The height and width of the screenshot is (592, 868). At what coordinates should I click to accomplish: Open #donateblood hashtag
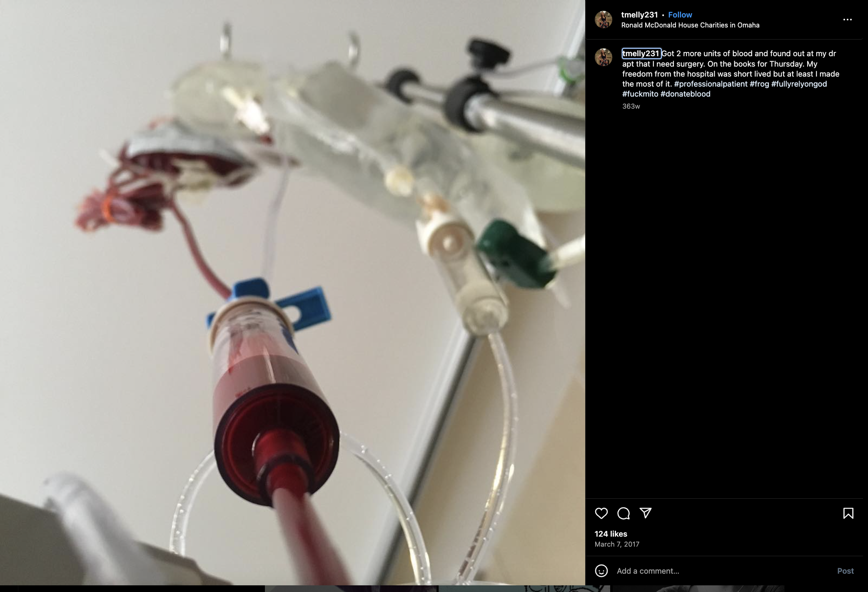pos(686,94)
